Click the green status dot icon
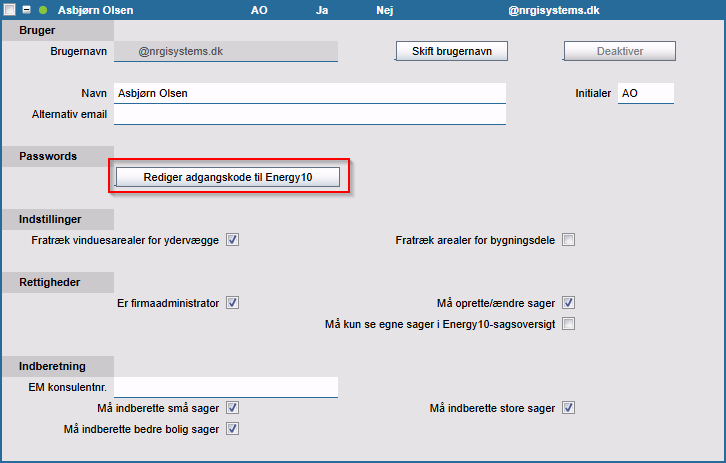The height and width of the screenshot is (463, 726). pos(43,10)
